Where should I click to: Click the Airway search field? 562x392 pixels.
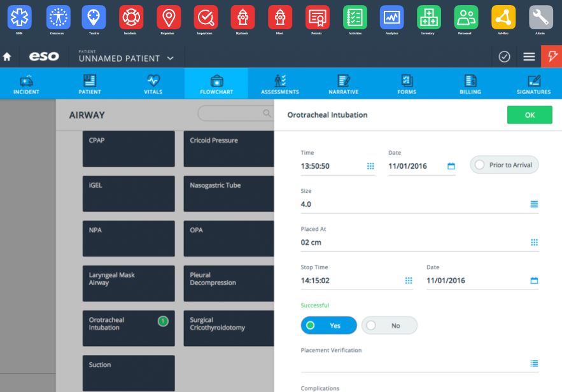235,113
